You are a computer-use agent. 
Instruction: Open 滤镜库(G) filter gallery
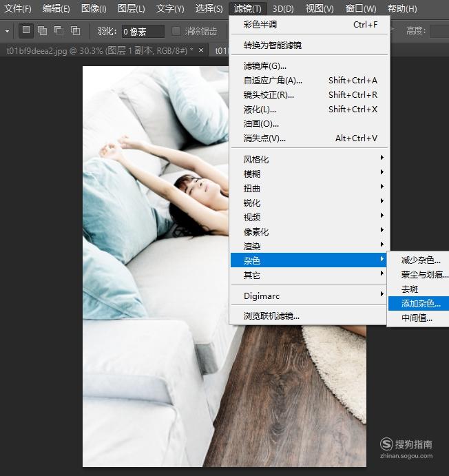pos(309,66)
